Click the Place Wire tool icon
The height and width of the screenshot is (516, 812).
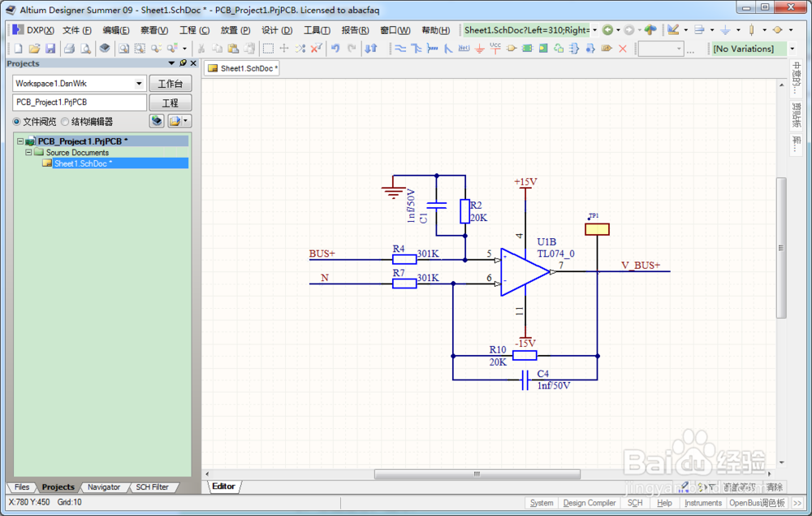coord(400,49)
